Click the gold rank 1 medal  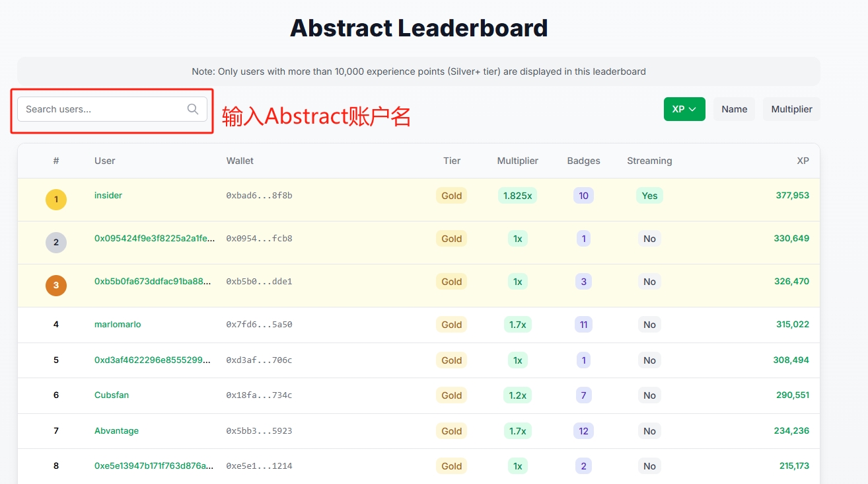click(x=56, y=200)
